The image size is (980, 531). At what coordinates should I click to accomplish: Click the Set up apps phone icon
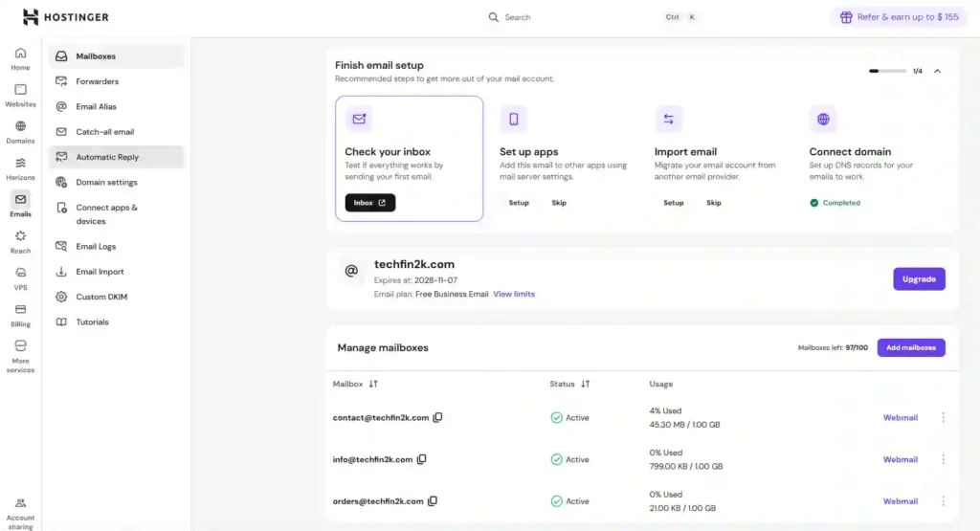(x=514, y=119)
